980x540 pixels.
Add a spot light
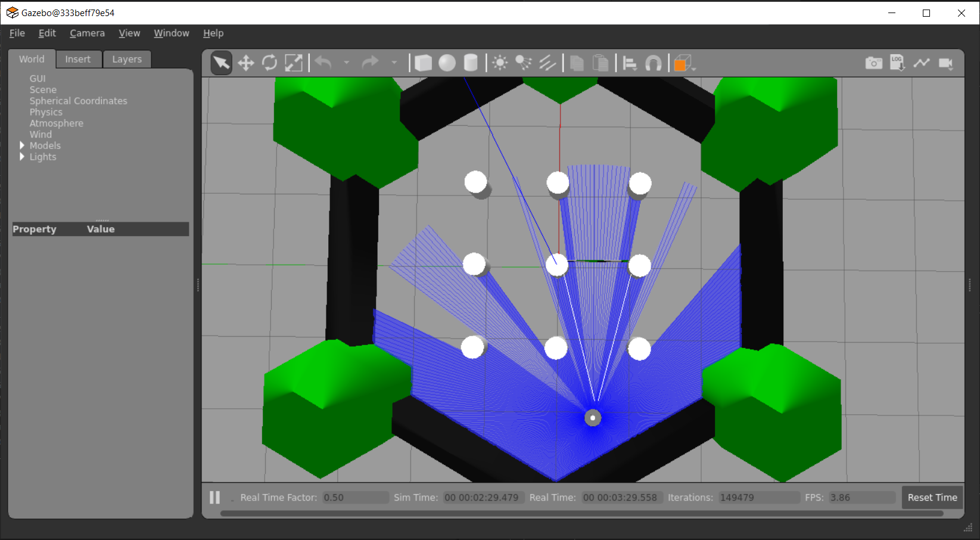[x=524, y=63]
